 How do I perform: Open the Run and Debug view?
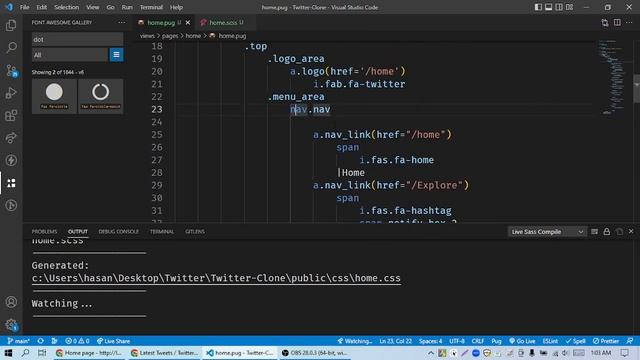[11, 93]
